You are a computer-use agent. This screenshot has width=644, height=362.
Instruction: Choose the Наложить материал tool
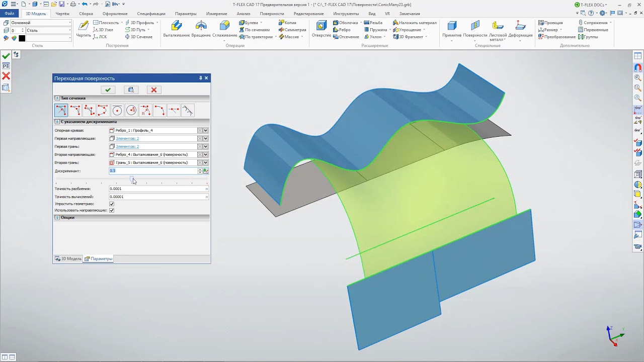(x=415, y=23)
